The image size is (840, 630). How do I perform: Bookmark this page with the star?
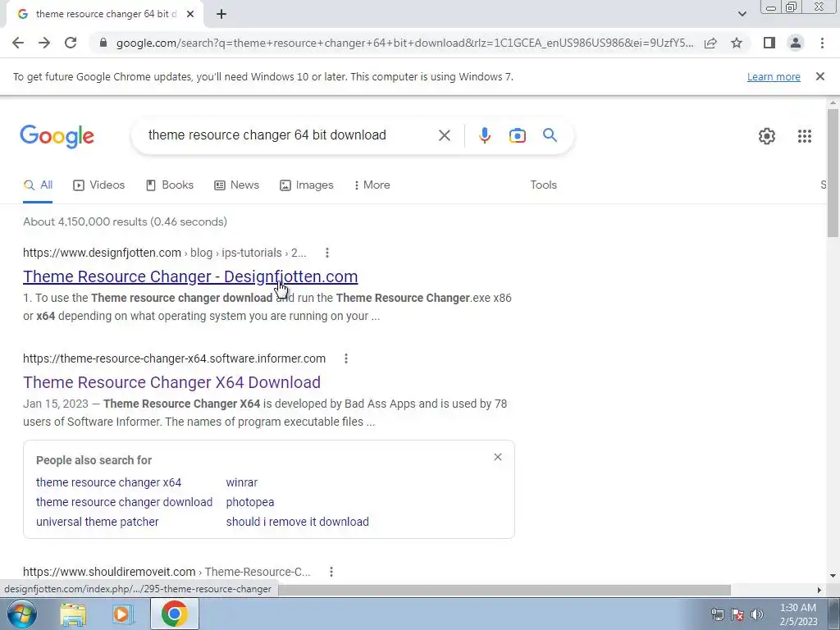pos(737,43)
